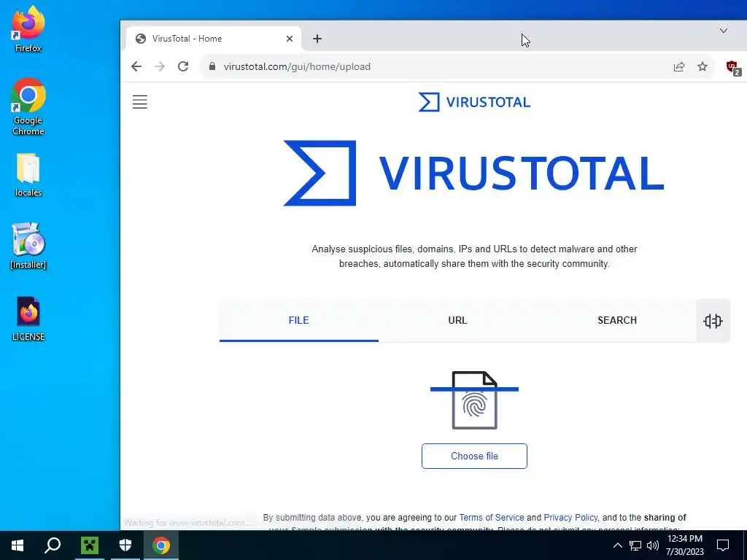Click the lock site info icon
Screen dimensions: 747x560
tap(212, 66)
